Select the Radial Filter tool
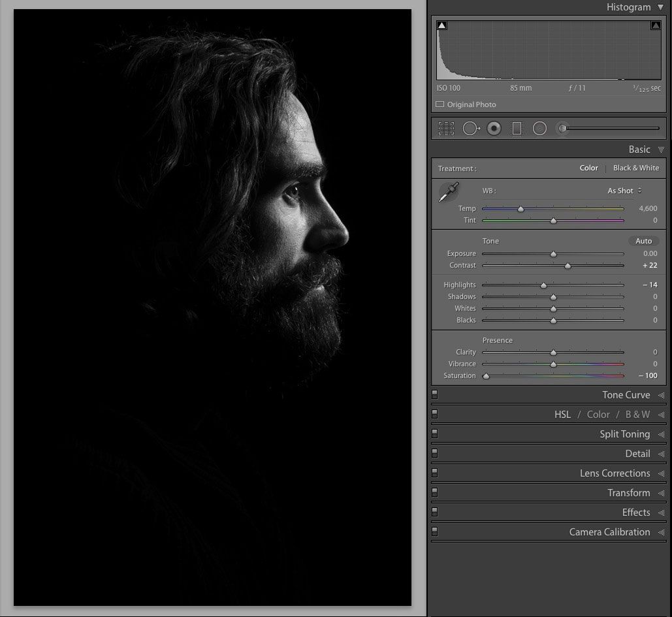The width and height of the screenshot is (672, 617). (x=539, y=128)
